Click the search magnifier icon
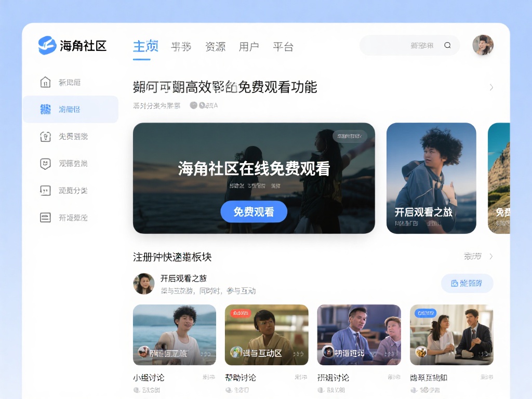 pos(447,46)
